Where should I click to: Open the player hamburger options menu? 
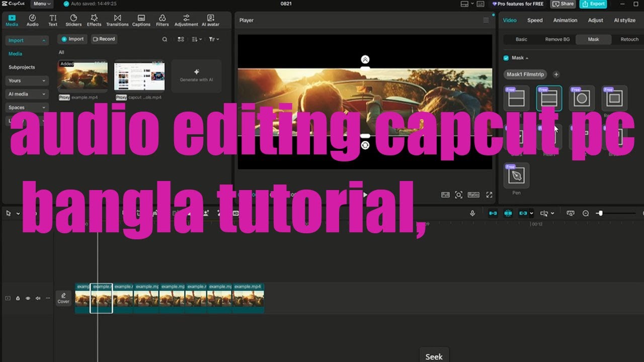[x=486, y=20]
